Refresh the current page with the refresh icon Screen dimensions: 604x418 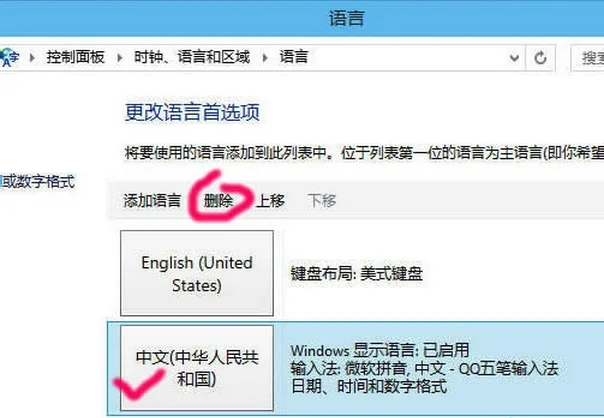[540, 58]
